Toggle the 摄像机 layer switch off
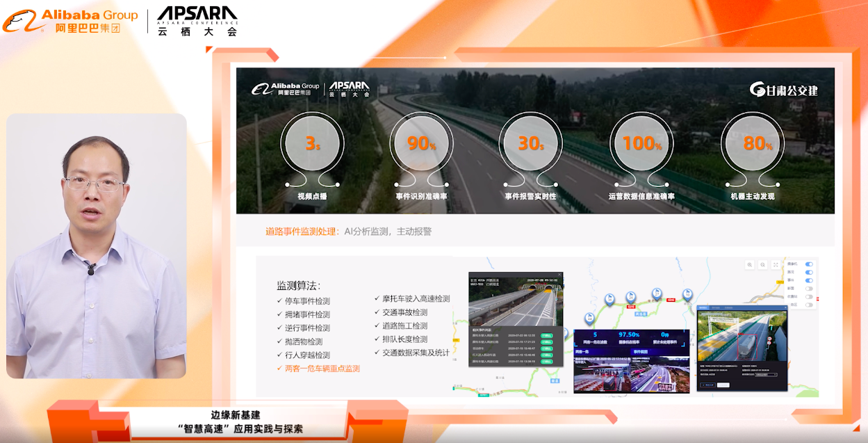 click(x=809, y=264)
